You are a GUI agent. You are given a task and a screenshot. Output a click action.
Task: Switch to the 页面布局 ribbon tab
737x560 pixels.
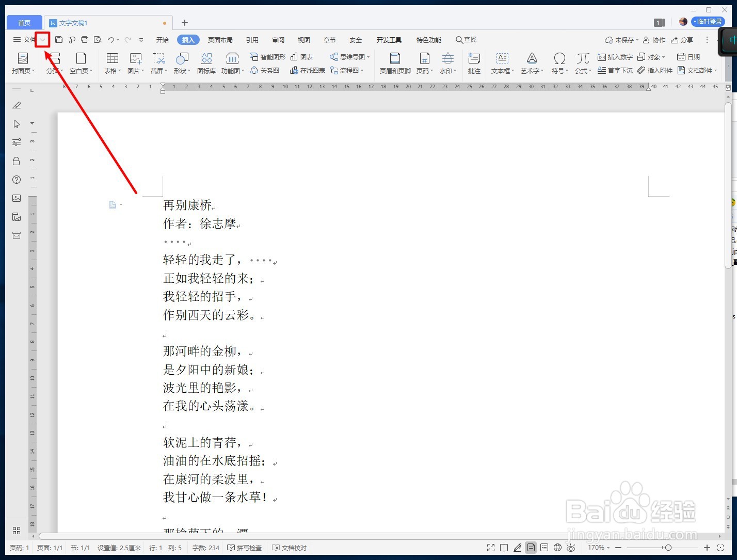(220, 39)
